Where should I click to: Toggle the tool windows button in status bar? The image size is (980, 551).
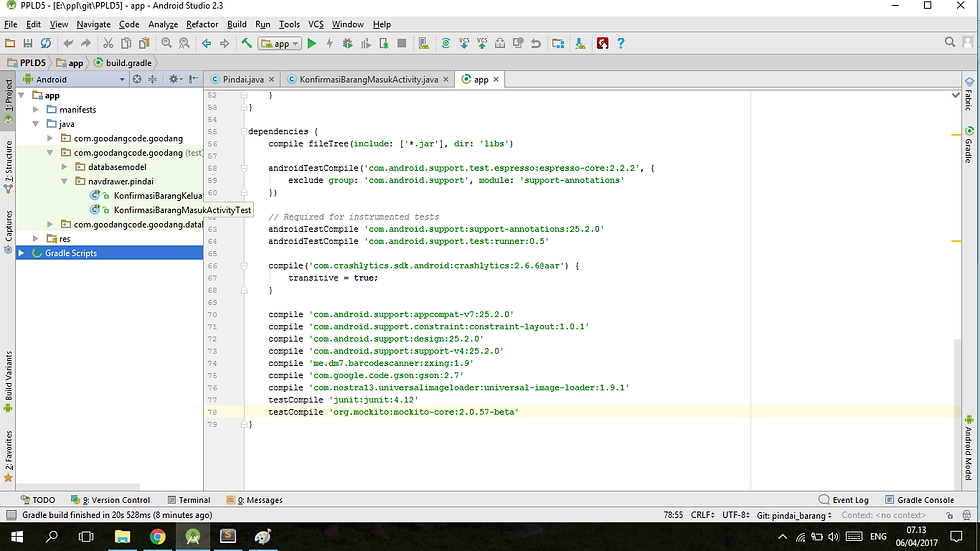click(x=11, y=515)
